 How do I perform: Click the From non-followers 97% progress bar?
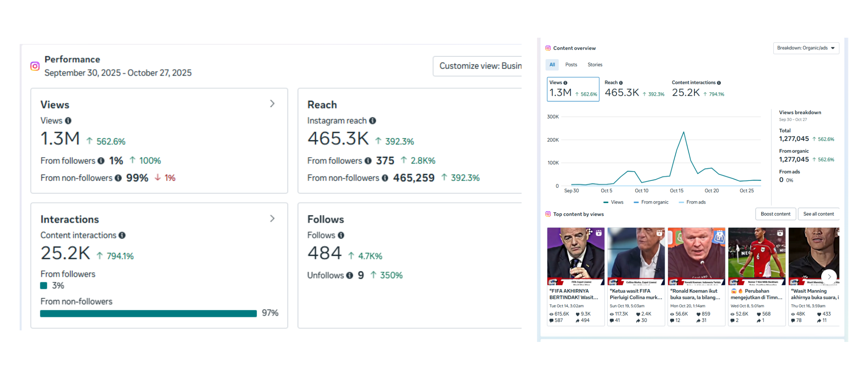tap(148, 314)
